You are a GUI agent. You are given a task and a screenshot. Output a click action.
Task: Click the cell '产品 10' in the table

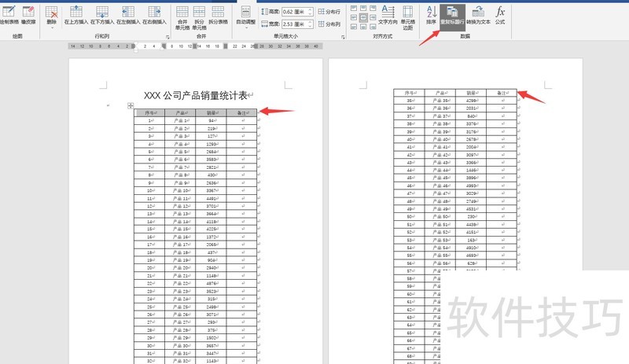pos(180,190)
